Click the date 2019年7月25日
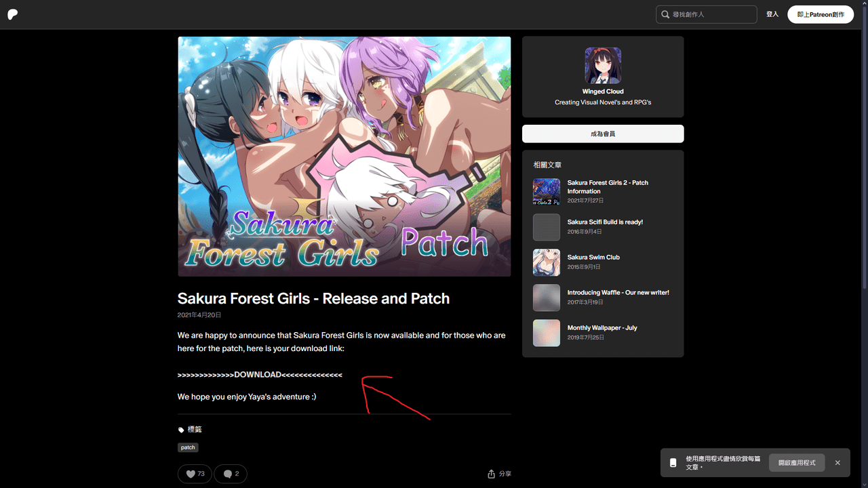The image size is (868, 488). [585, 338]
